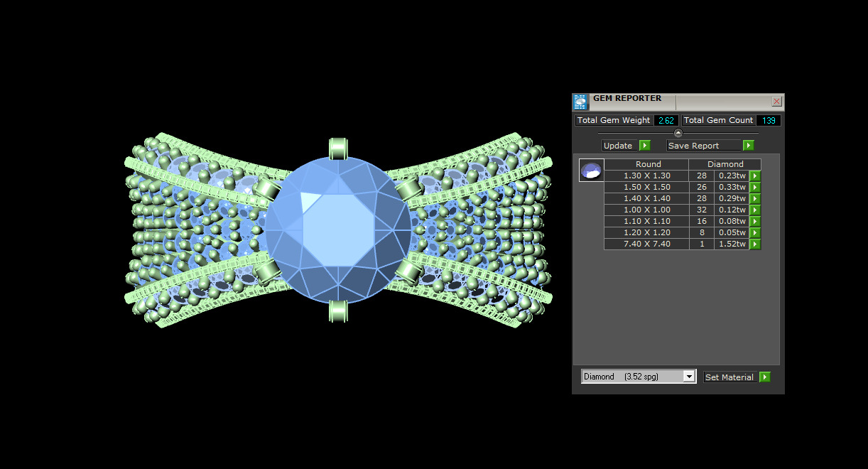Collapse panel using the round up-arrow handle

tap(678, 133)
